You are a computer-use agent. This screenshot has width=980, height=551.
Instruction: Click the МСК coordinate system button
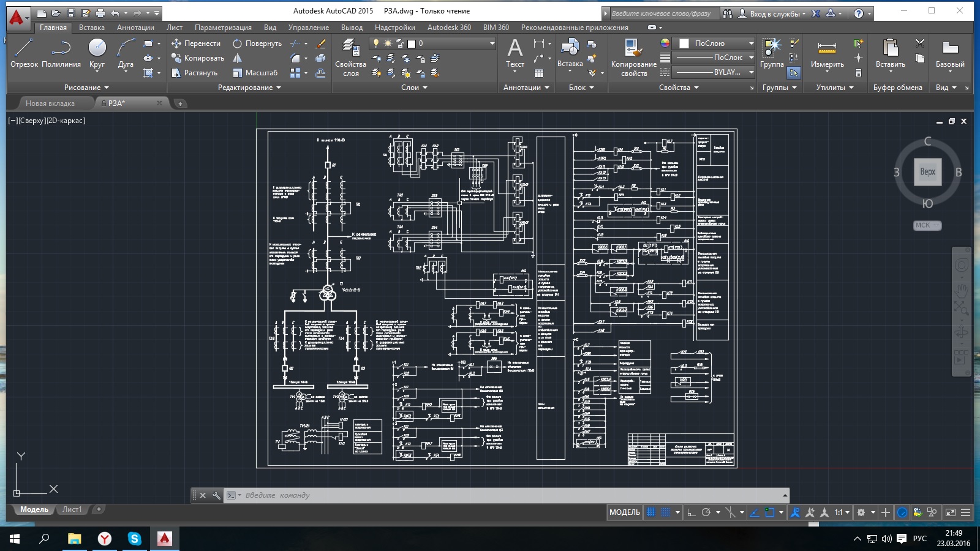(927, 225)
